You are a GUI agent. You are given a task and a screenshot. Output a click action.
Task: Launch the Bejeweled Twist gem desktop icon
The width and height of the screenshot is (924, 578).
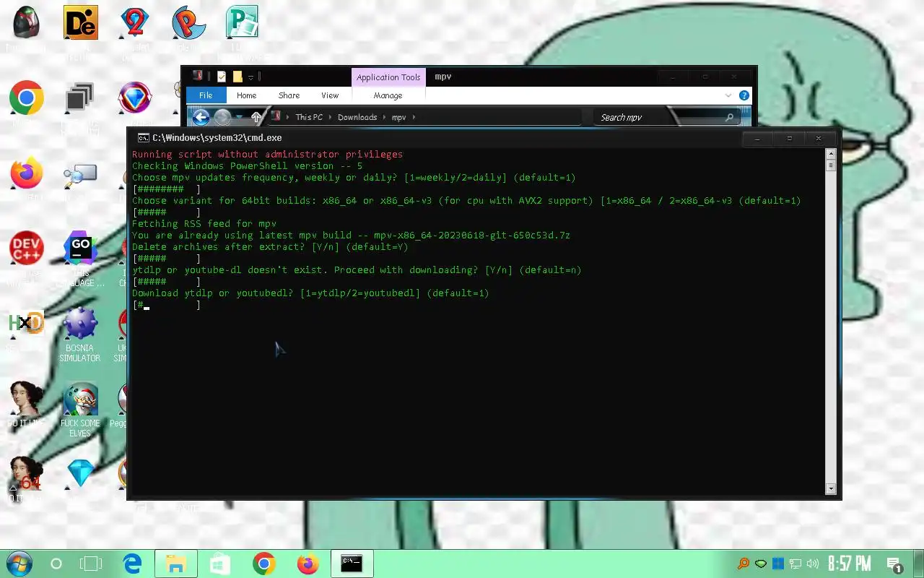click(x=135, y=98)
